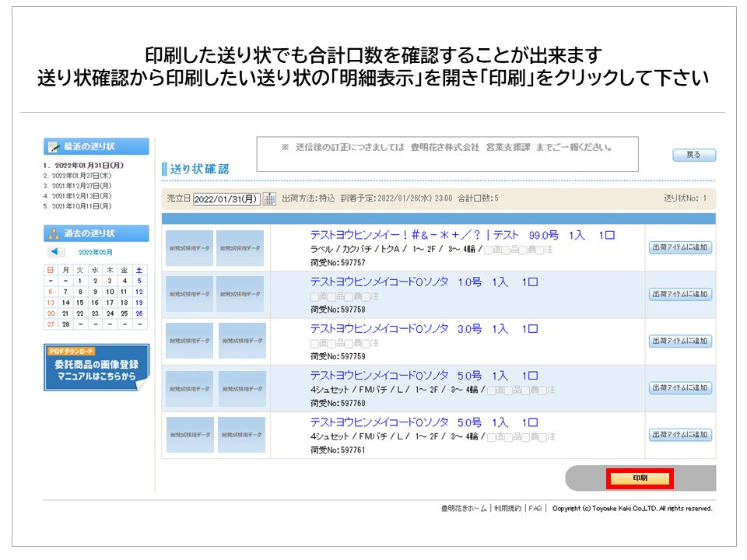Open 利用規約 terms link in footer
The image size is (747, 560).
(x=507, y=509)
